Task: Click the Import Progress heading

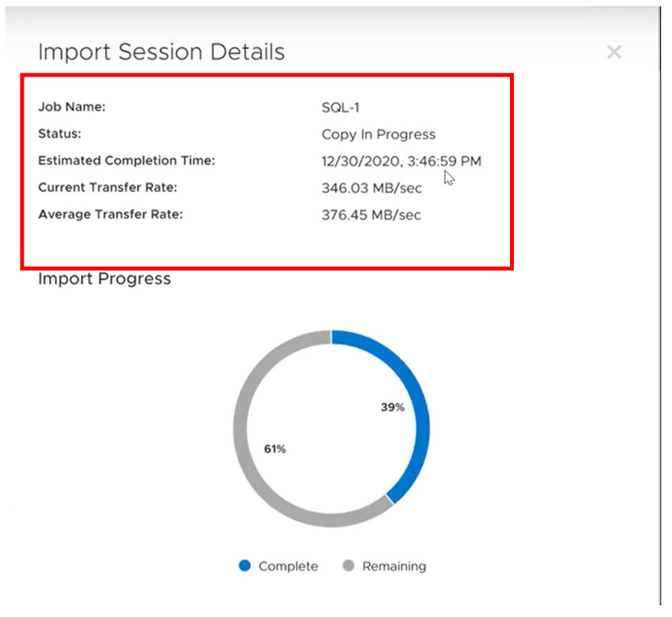Action: (104, 279)
